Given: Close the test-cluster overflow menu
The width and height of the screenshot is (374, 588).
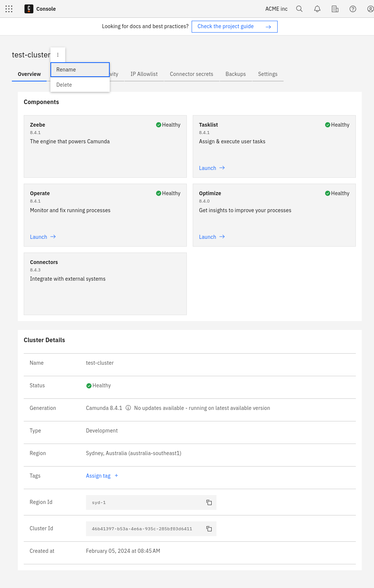Looking at the screenshot, I should [x=58, y=55].
